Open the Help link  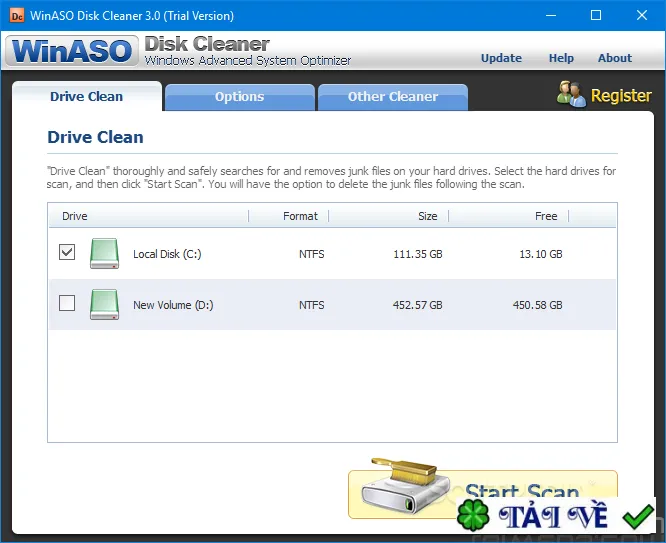[561, 58]
